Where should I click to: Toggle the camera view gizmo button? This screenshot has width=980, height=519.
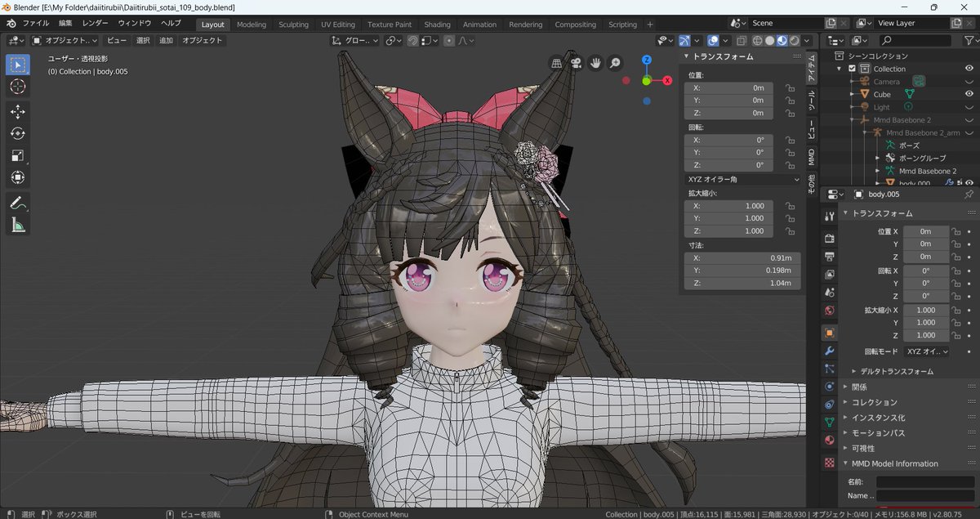point(577,62)
